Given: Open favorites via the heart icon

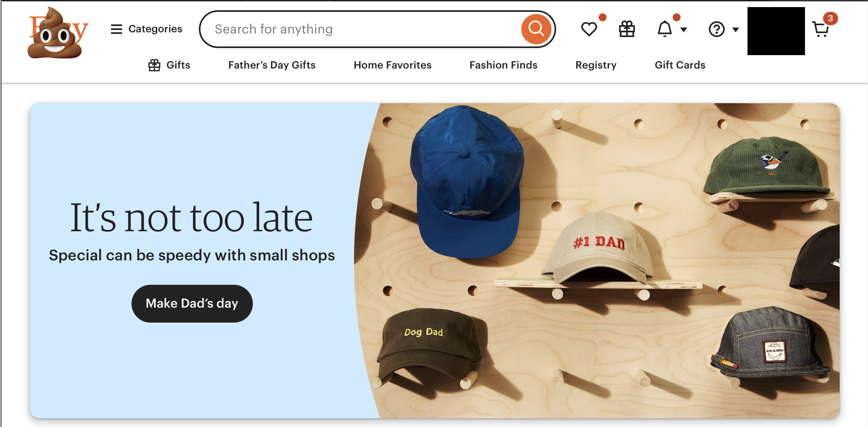Looking at the screenshot, I should [x=589, y=29].
